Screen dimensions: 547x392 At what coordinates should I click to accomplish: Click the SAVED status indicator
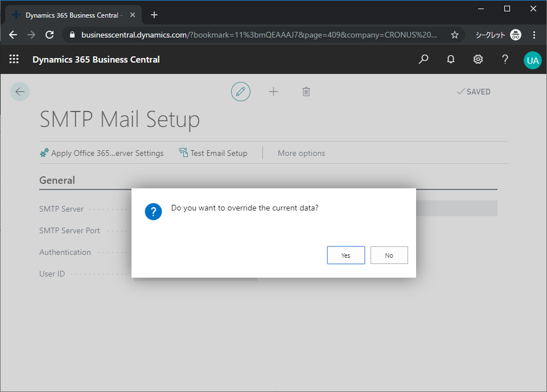(x=474, y=92)
